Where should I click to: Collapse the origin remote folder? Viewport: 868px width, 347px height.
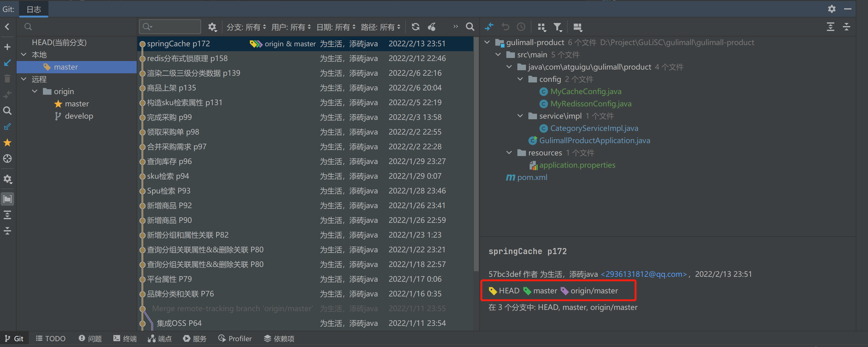35,91
